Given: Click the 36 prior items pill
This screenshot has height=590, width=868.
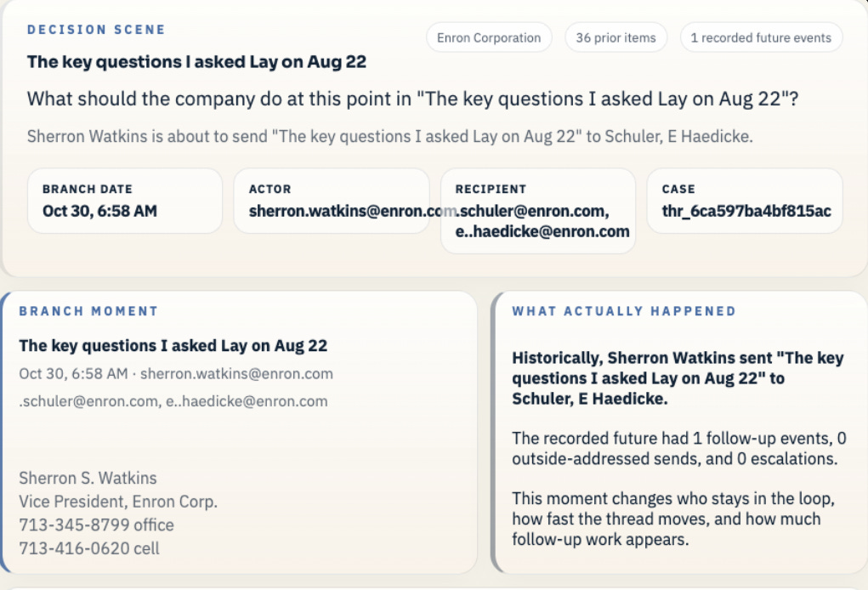Looking at the screenshot, I should tap(616, 37).
